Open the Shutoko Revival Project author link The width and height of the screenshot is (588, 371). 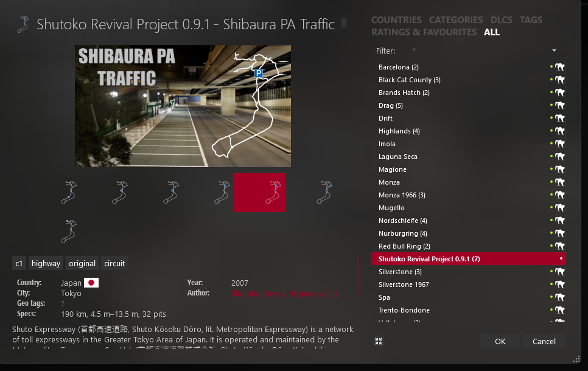(285, 294)
